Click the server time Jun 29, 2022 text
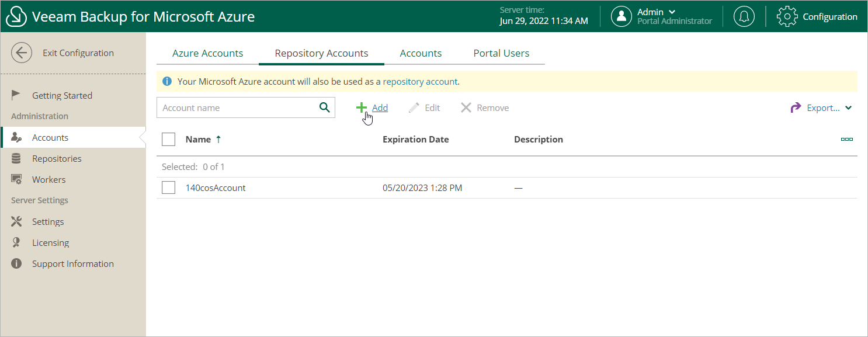Screen dimensions: 868x337 [544, 21]
